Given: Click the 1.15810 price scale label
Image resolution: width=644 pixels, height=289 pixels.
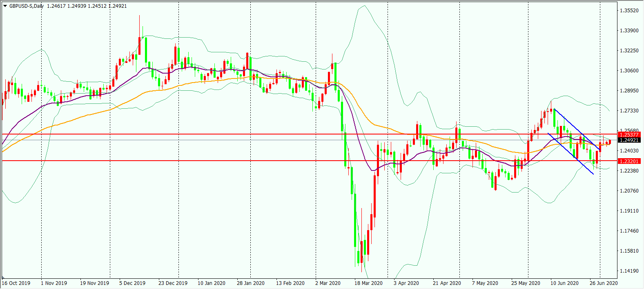Looking at the screenshot, I should click(x=629, y=251).
